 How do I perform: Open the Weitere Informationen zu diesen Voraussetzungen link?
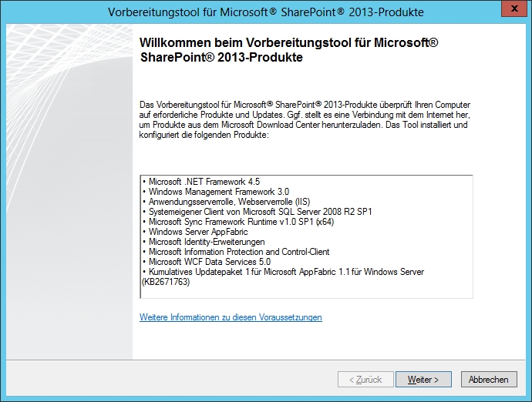pos(231,317)
